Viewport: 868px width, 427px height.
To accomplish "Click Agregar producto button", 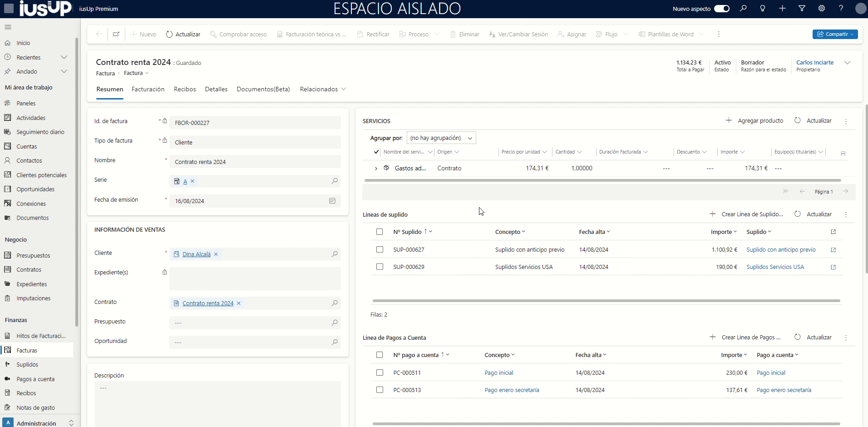I will (x=755, y=121).
